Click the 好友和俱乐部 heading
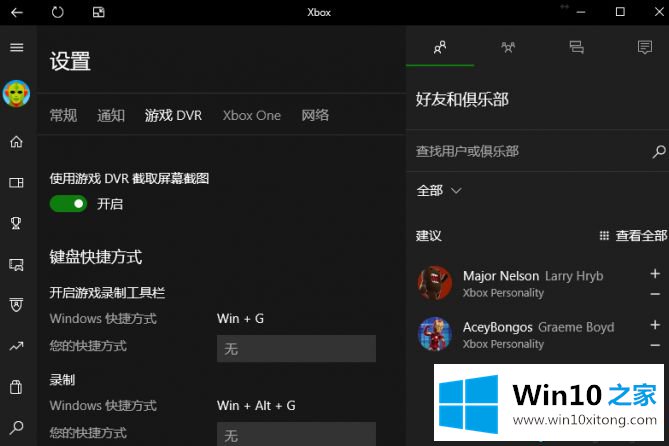Viewport: 669px width, 446px height. [x=462, y=99]
